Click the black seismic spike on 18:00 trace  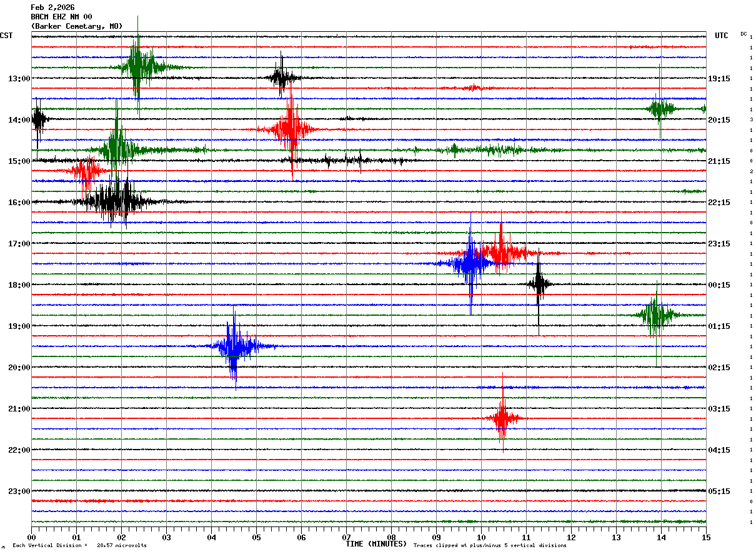coord(539,284)
